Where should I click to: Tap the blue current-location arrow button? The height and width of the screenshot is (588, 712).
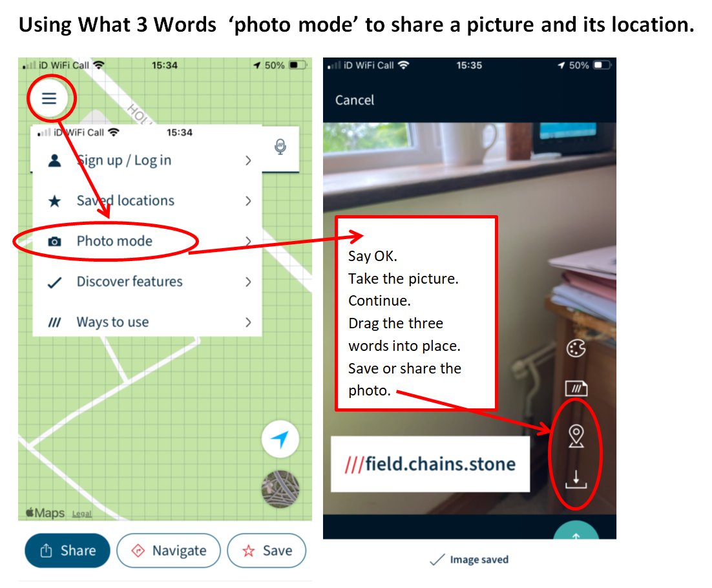pyautogui.click(x=280, y=439)
